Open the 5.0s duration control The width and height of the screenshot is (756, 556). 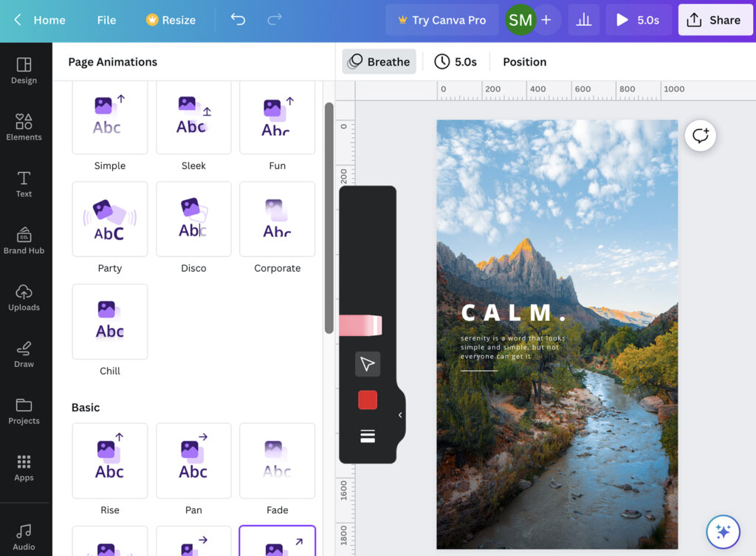click(x=456, y=61)
